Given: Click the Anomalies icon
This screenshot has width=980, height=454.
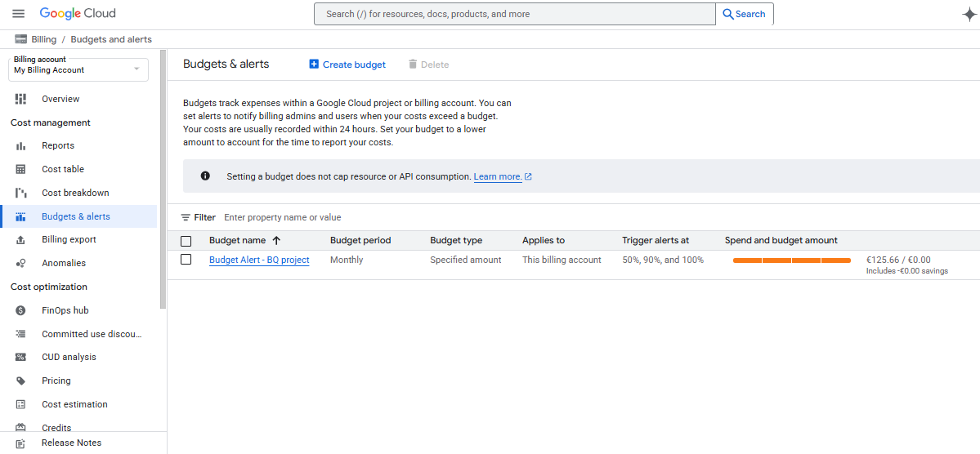Looking at the screenshot, I should (x=20, y=264).
